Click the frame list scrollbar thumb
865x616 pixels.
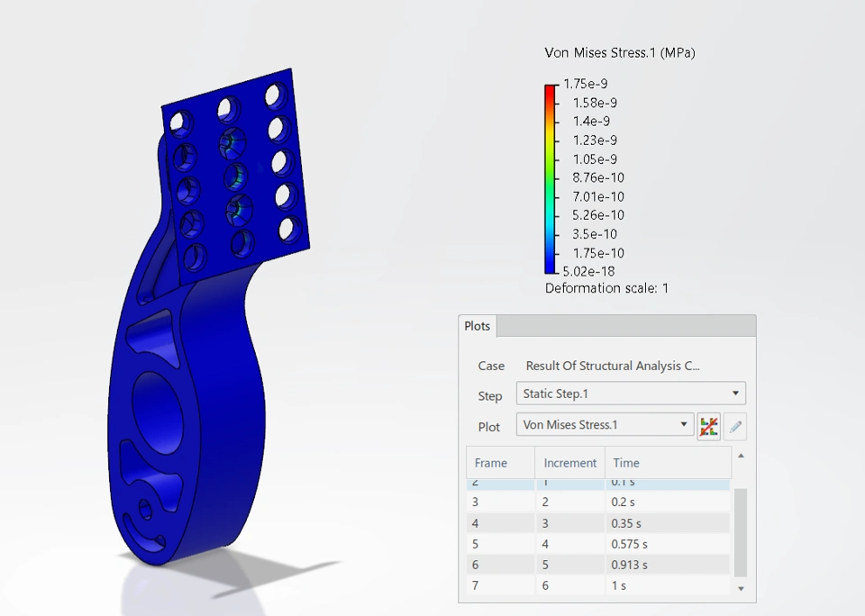[741, 532]
